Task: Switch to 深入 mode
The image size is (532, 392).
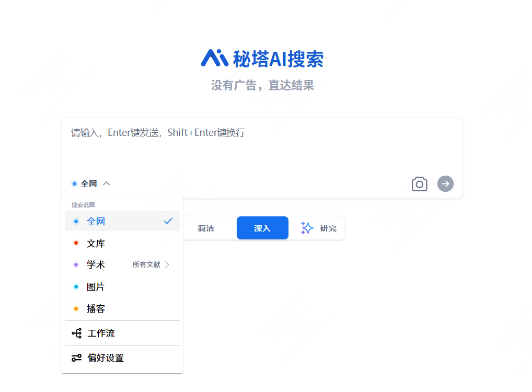Action: (262, 228)
